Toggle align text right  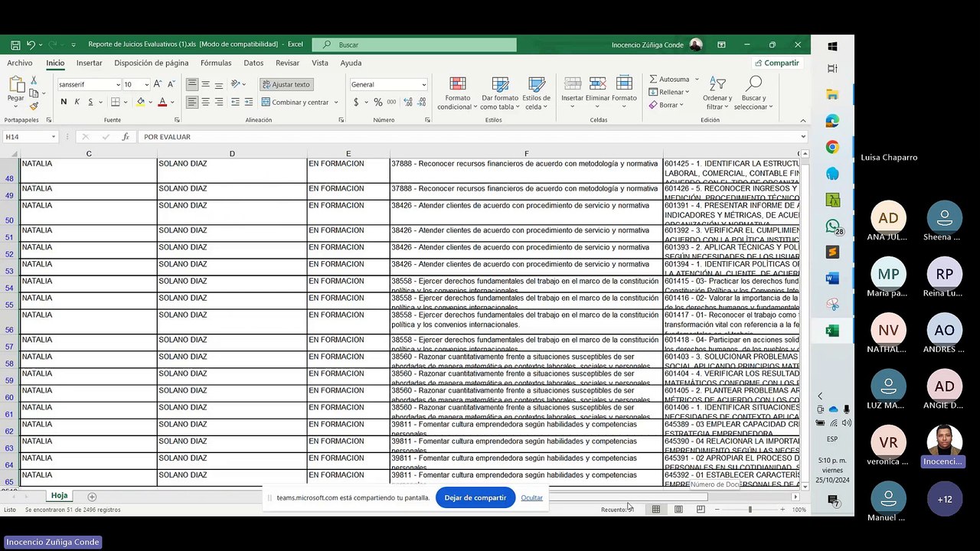219,102
